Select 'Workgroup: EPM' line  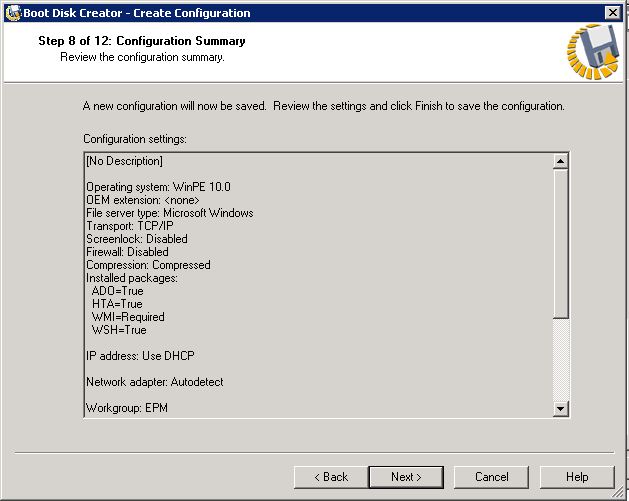click(x=127, y=408)
